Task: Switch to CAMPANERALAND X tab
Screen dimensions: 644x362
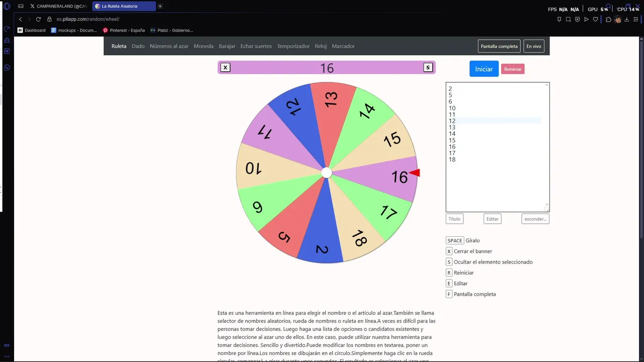Action: tap(58, 6)
